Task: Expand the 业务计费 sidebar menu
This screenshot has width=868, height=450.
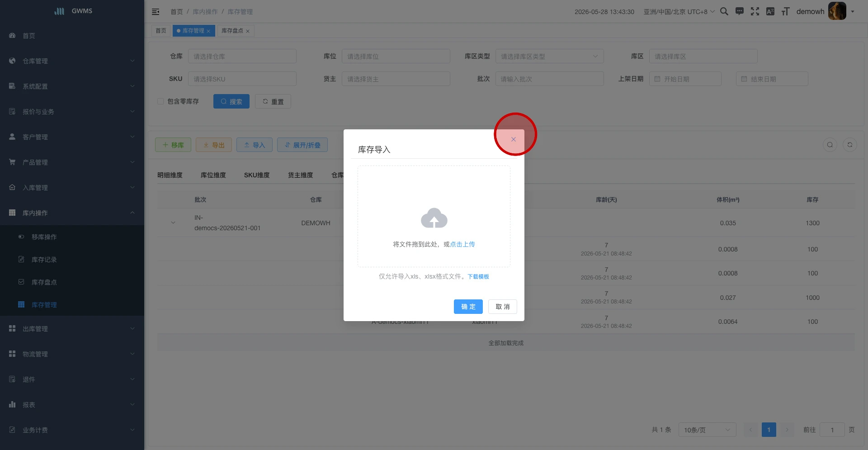Action: coord(72,430)
